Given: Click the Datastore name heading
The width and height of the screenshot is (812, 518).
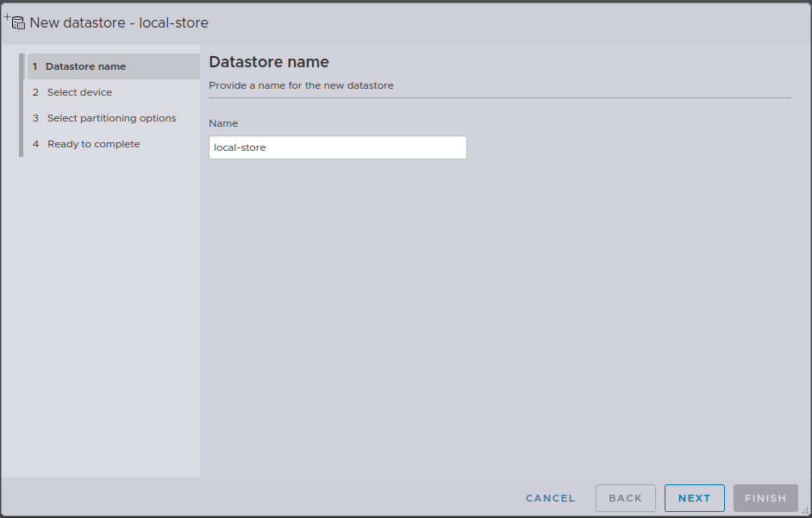Looking at the screenshot, I should tap(268, 61).
